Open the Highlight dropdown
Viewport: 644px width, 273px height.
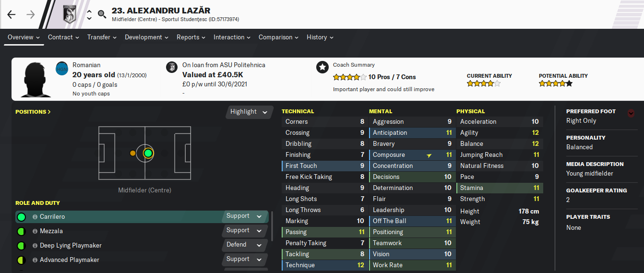pos(249,112)
